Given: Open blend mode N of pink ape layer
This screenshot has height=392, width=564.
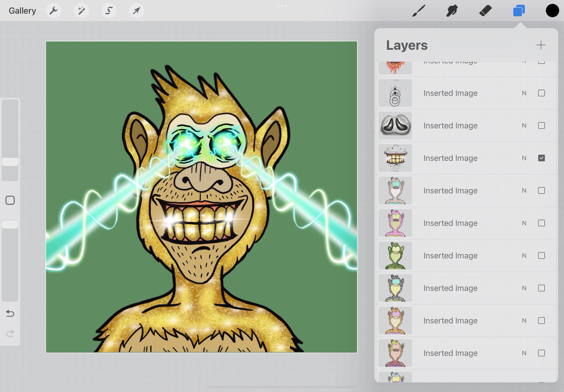Looking at the screenshot, I should (524, 223).
